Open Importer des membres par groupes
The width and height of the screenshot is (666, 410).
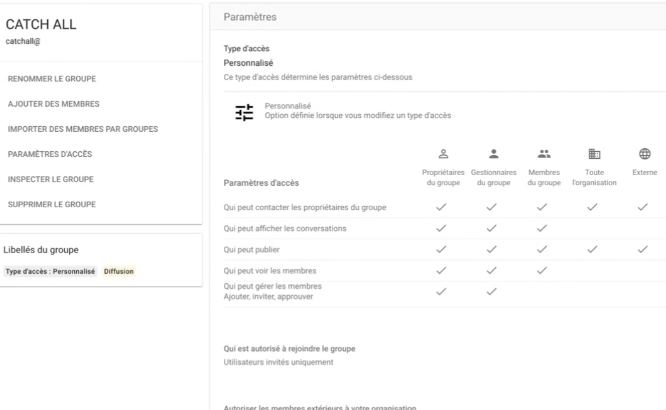[x=83, y=128]
